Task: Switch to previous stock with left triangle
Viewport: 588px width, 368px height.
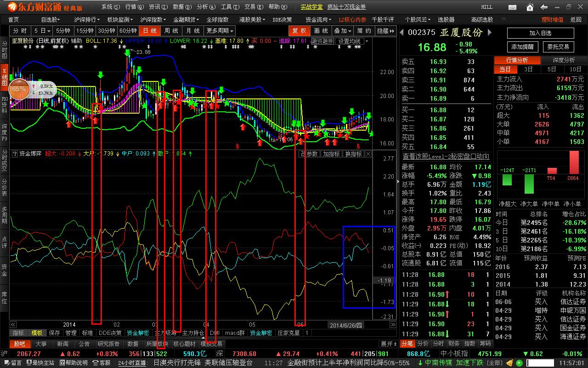Action: (402, 32)
